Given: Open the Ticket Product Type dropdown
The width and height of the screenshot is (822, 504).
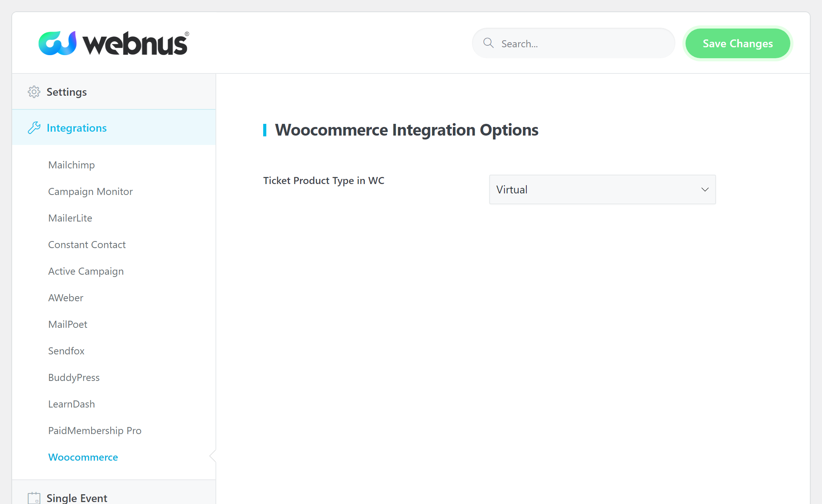Looking at the screenshot, I should pyautogui.click(x=602, y=189).
